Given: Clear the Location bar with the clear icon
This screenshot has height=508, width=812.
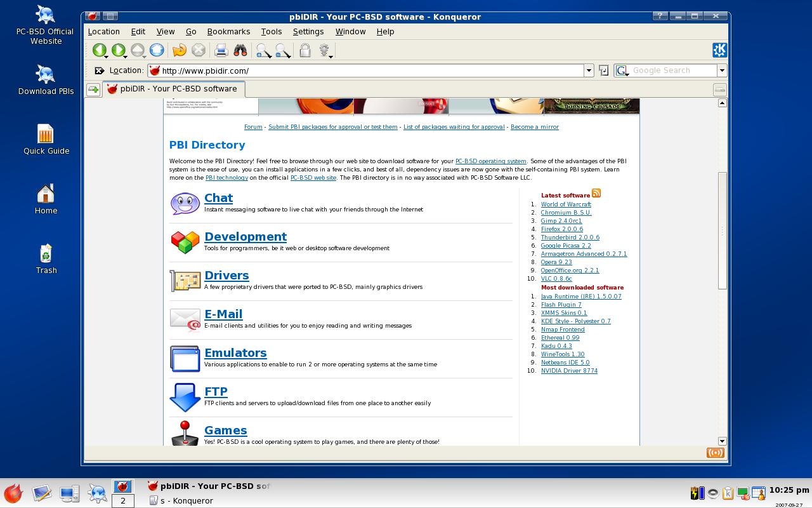Looking at the screenshot, I should tap(99, 70).
